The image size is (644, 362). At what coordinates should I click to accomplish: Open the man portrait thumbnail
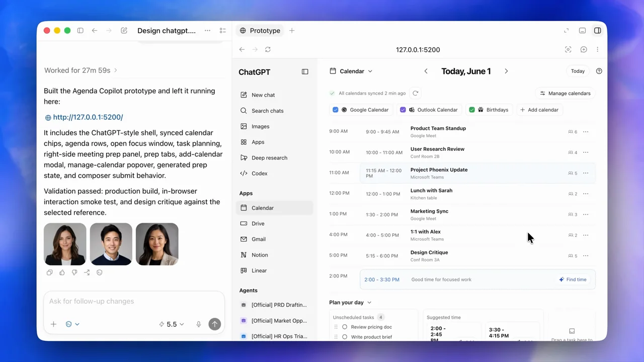pos(111,244)
